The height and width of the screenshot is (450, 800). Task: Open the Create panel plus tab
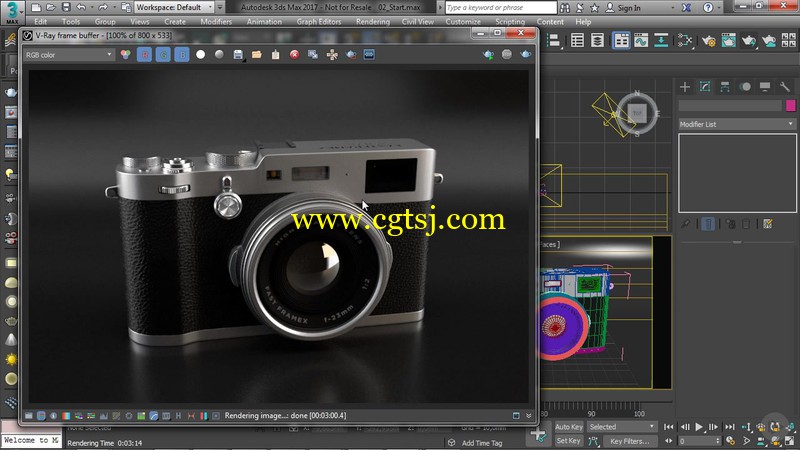(685, 87)
